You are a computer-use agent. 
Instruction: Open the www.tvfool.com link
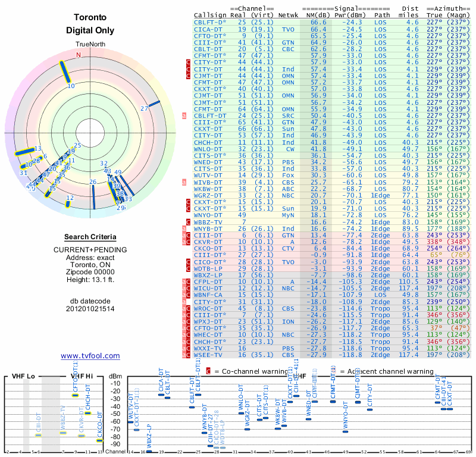click(x=90, y=356)
